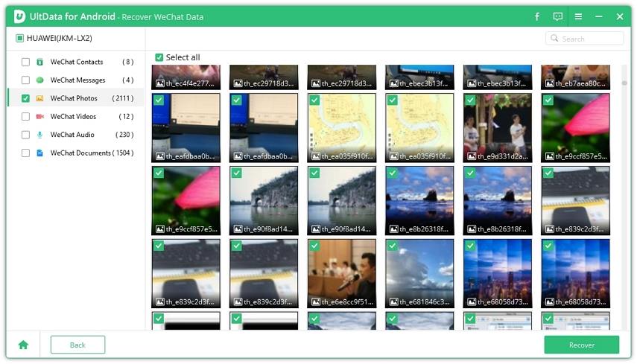The width and height of the screenshot is (637, 364).
Task: Click the WeChat Documents file icon
Action: (x=40, y=153)
